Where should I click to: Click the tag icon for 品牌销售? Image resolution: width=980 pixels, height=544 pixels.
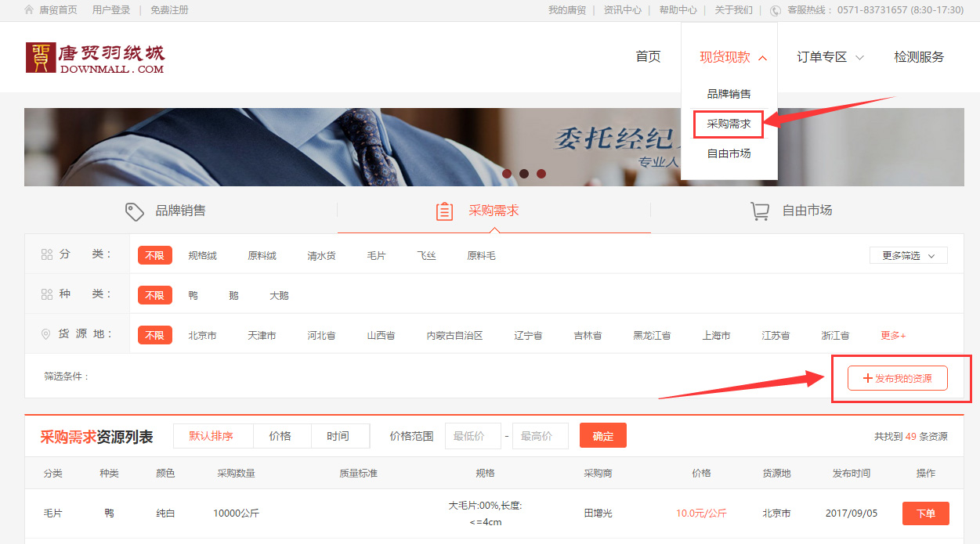[x=135, y=211]
